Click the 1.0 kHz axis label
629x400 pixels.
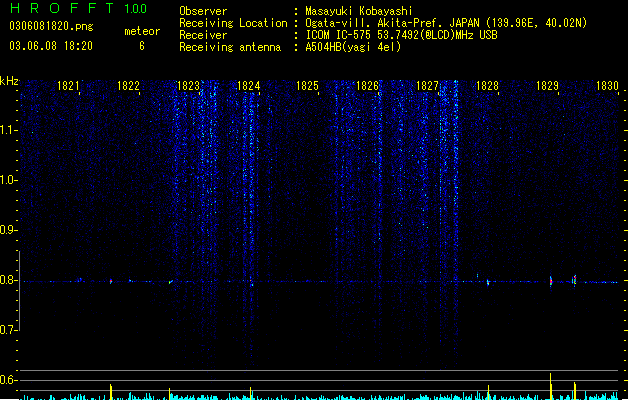(x=8, y=180)
